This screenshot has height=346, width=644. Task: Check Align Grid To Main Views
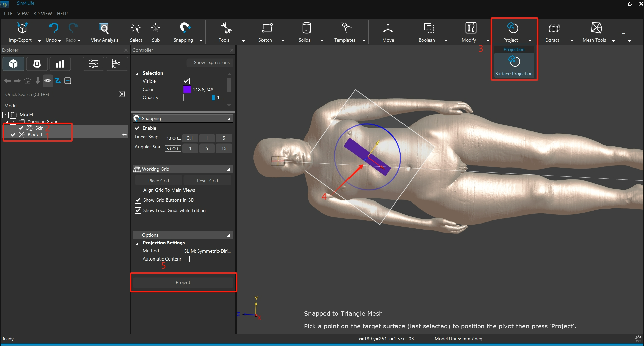pos(138,190)
